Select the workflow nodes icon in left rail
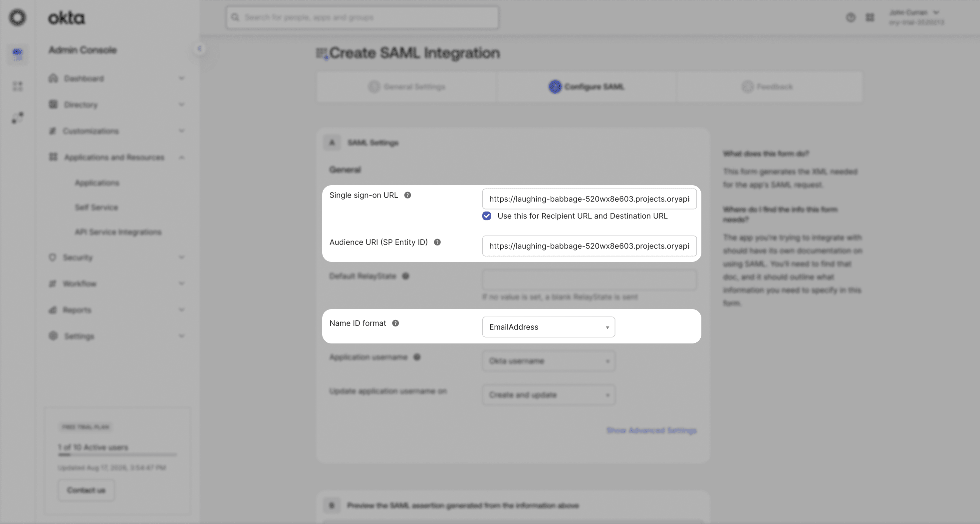The height and width of the screenshot is (524, 980). click(18, 118)
